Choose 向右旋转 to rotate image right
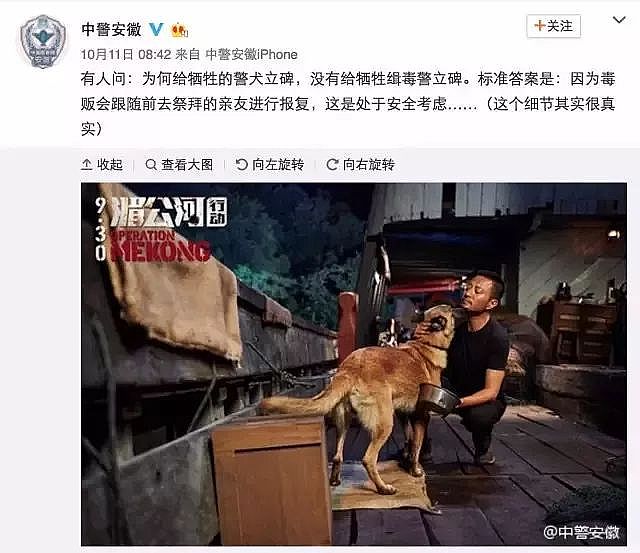640x553 pixels. point(360,164)
